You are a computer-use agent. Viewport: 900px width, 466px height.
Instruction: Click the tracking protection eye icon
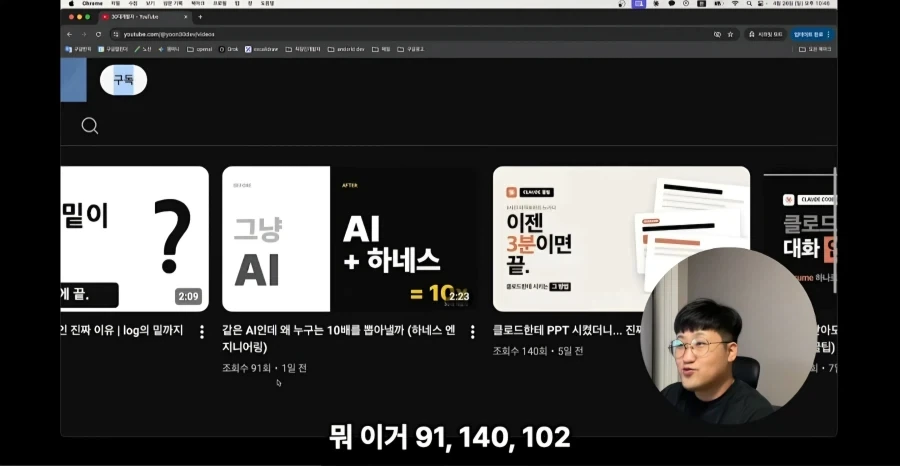(717, 34)
